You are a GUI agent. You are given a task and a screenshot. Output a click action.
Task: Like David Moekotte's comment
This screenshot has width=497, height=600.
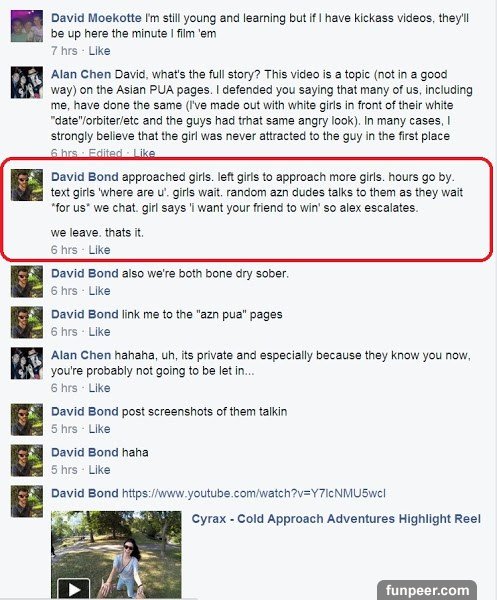click(x=99, y=51)
